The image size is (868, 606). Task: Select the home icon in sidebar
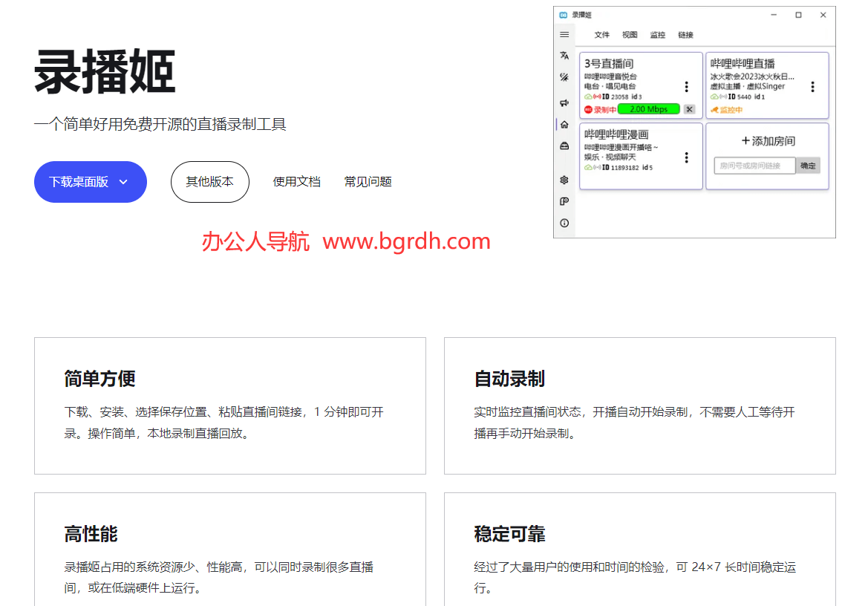564,125
